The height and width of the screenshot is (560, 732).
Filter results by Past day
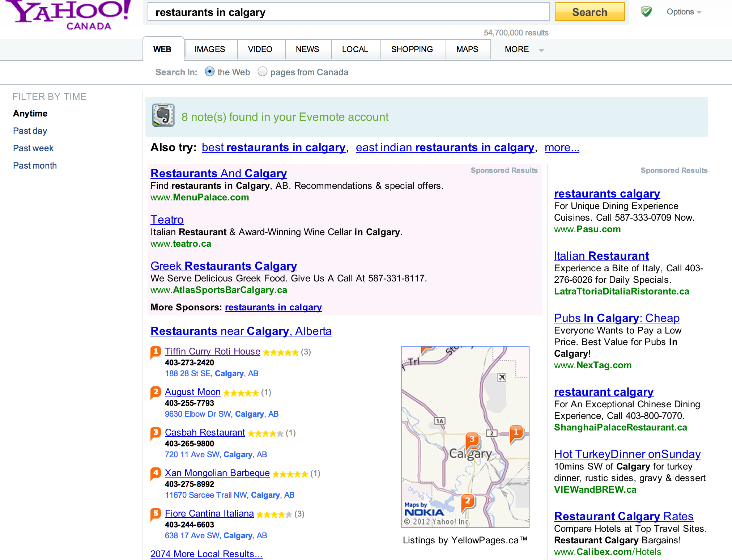coord(30,131)
